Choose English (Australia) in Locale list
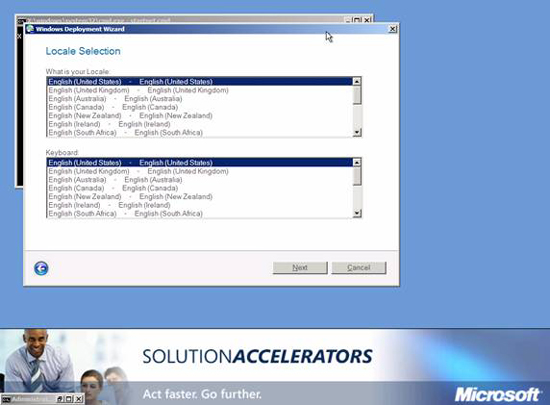This screenshot has width=550, height=405. (200, 99)
